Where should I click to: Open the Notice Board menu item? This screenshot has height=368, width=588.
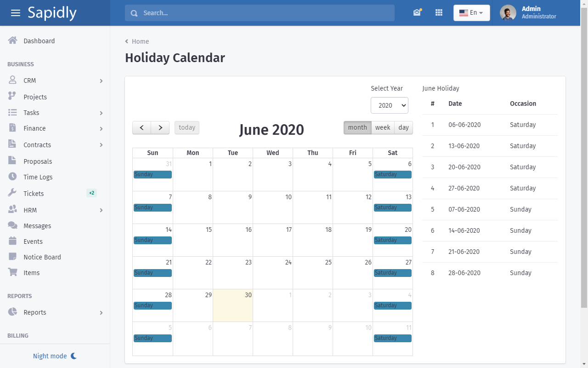[42, 257]
